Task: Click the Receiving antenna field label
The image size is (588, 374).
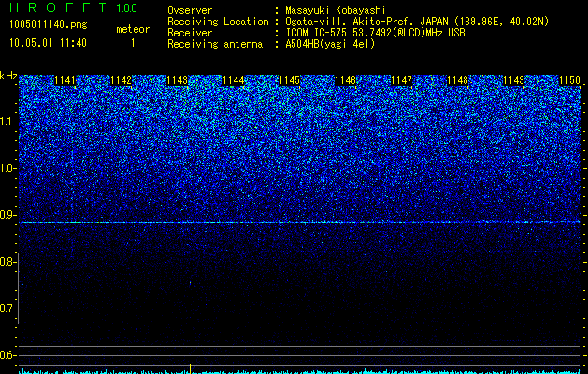Action: click(215, 44)
